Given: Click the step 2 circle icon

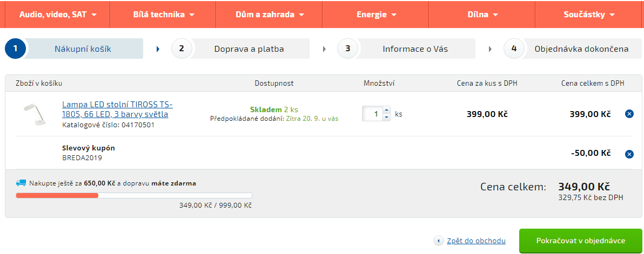Looking at the screenshot, I should tap(182, 49).
